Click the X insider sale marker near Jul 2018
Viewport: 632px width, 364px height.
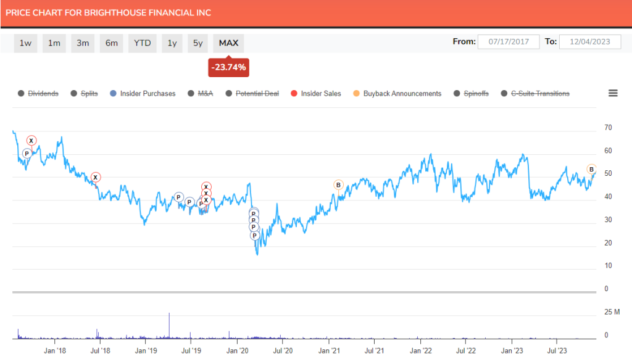pyautogui.click(x=96, y=177)
